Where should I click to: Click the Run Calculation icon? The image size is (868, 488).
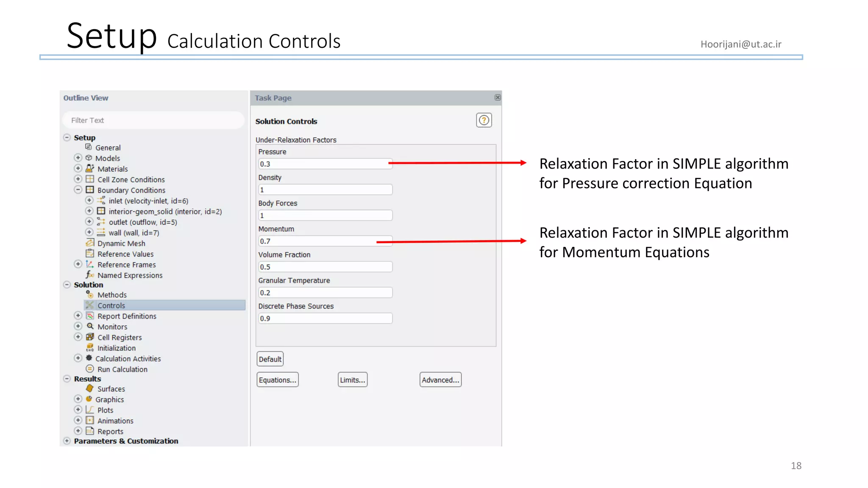tap(90, 369)
